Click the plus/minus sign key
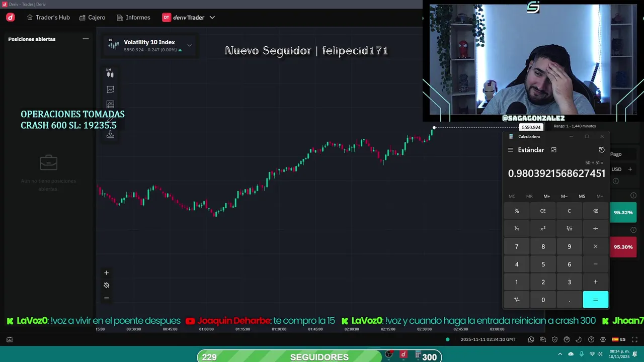Screen dimensions: 644x362 [x=517, y=300]
